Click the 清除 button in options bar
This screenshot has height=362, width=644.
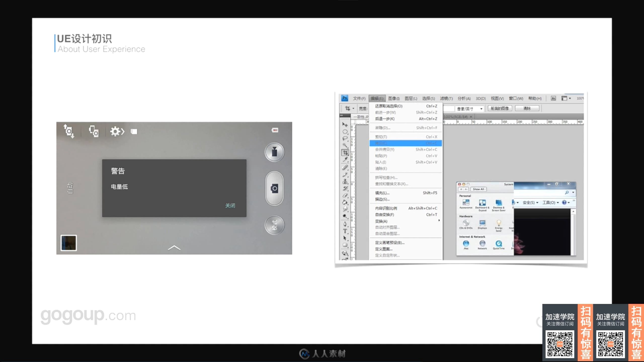[527, 108]
